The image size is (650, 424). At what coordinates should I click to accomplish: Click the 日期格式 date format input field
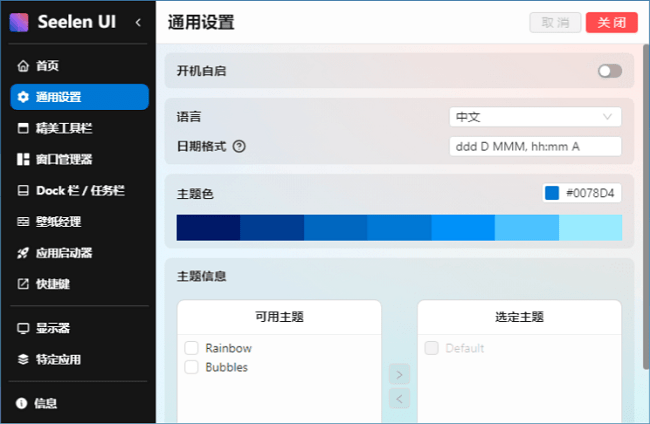pos(535,147)
